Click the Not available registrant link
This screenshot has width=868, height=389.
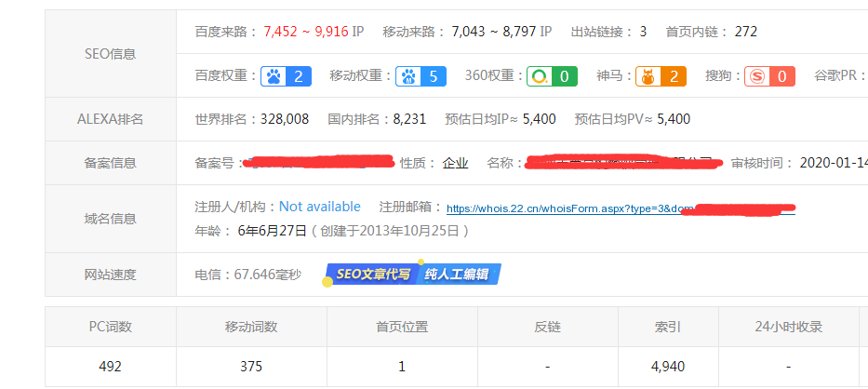320,207
